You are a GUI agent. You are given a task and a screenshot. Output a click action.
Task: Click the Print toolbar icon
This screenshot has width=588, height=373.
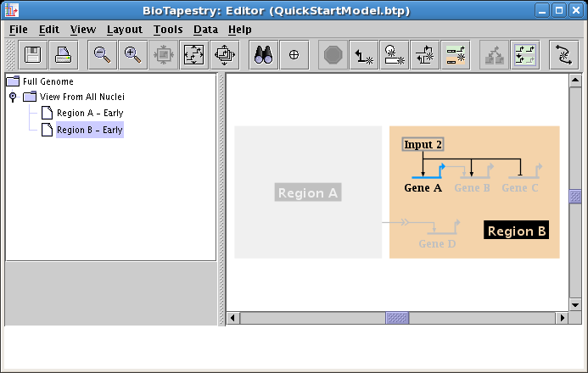point(63,54)
